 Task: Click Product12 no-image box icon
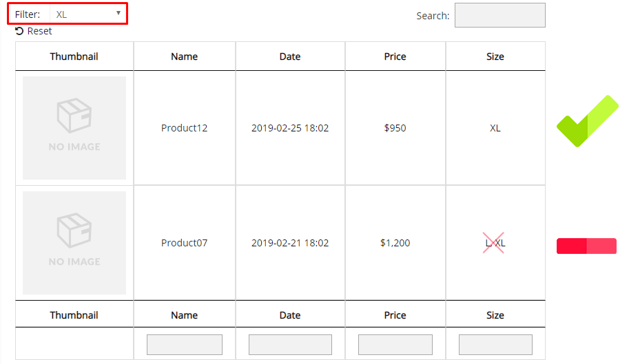click(x=74, y=116)
